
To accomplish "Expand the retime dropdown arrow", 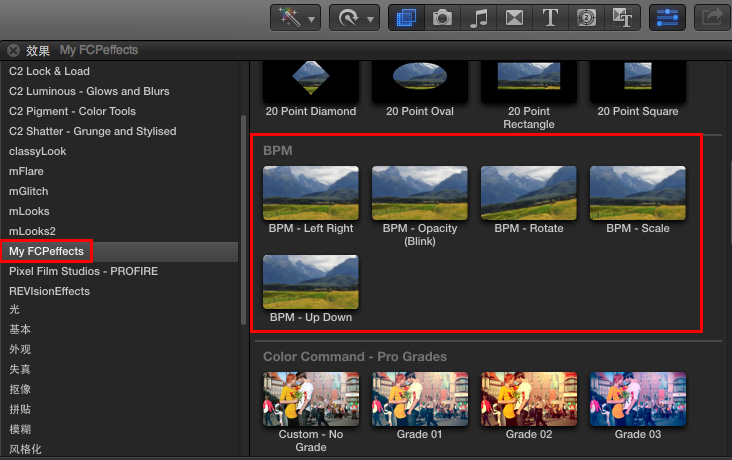I will [x=370, y=20].
